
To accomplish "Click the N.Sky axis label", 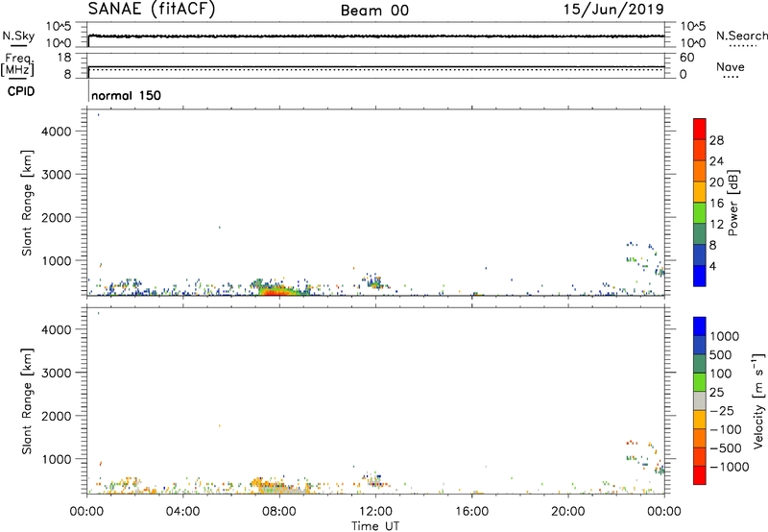I will (x=18, y=36).
